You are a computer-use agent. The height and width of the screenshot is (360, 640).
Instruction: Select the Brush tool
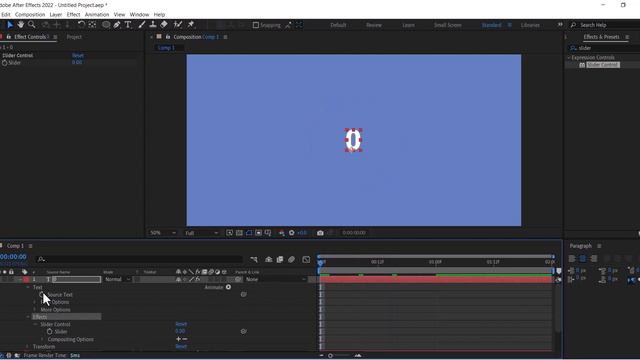pos(142,25)
